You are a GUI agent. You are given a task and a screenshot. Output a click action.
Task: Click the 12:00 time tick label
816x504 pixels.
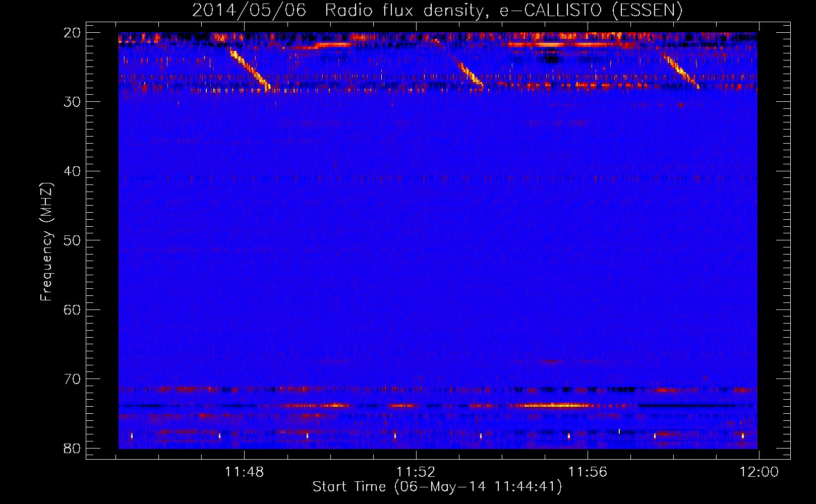coord(759,472)
